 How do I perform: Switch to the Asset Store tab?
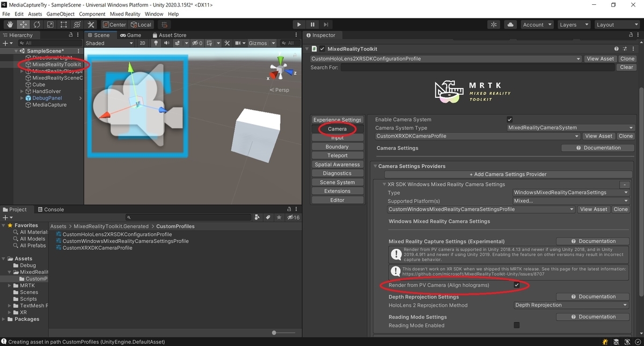[169, 35]
